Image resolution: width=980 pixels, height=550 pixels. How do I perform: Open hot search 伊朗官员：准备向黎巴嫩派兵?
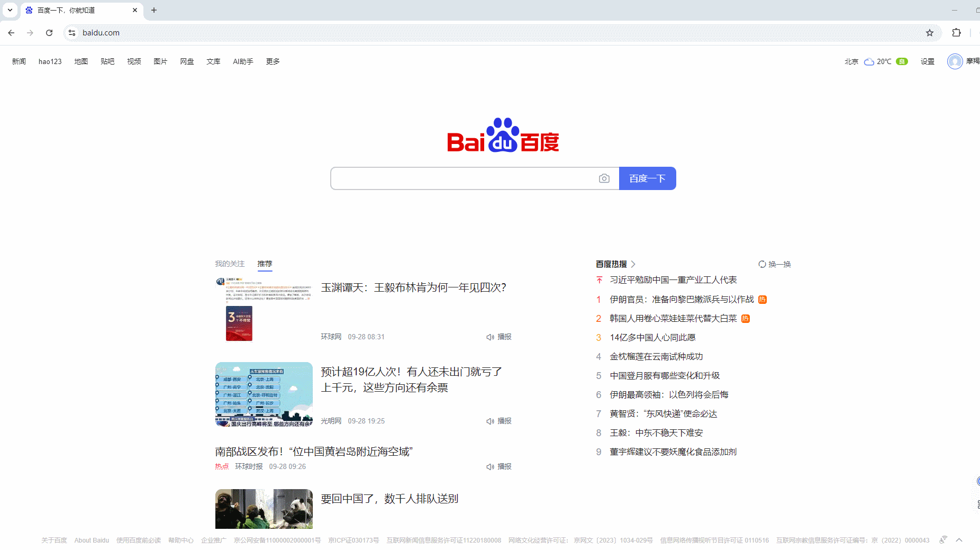tap(682, 300)
